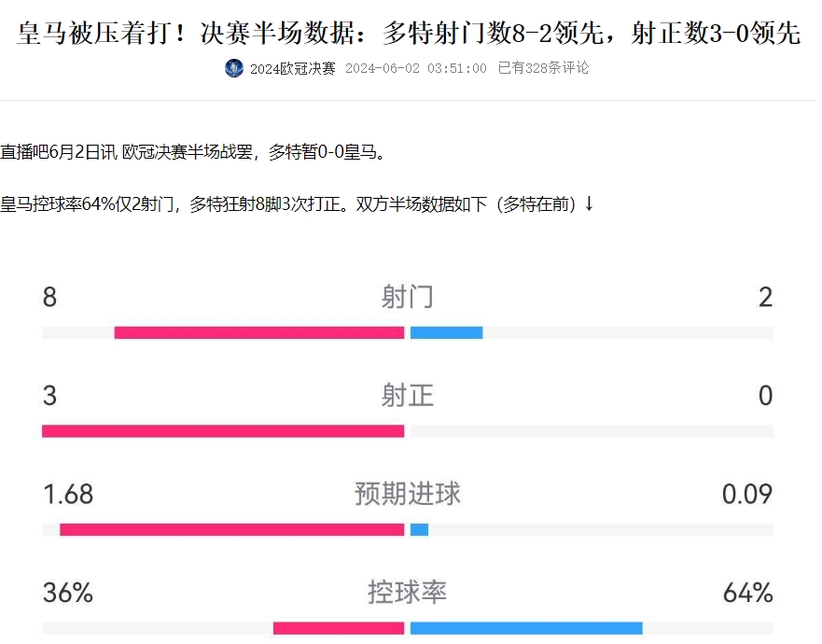Viewport: 822px width, 644px height.
Task: Click the blue 射门 bar for Real Madrid
Action: point(446,332)
